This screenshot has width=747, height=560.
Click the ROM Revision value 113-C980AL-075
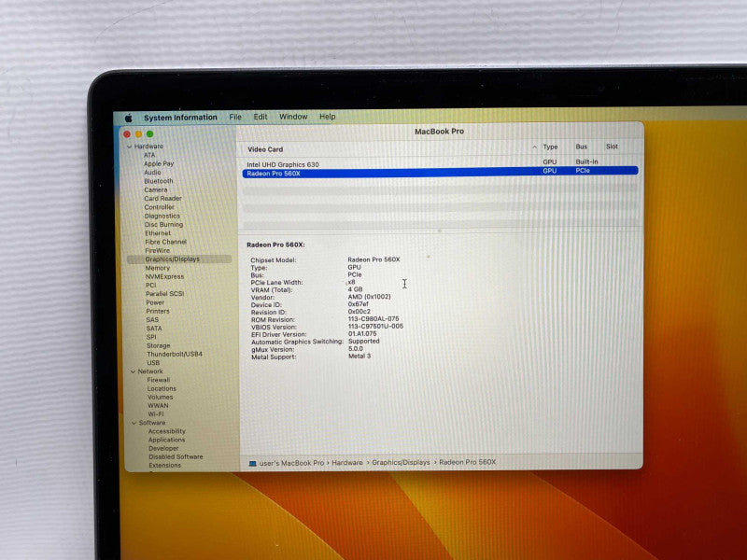[x=374, y=318]
